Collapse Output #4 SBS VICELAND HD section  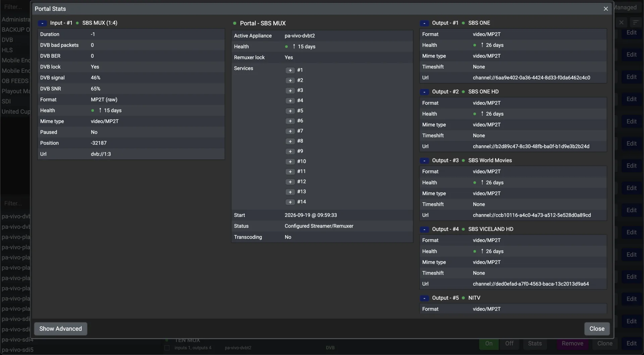(424, 229)
